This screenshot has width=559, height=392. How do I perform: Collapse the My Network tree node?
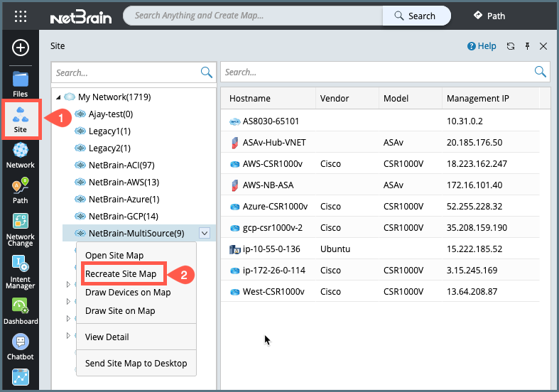tap(58, 97)
